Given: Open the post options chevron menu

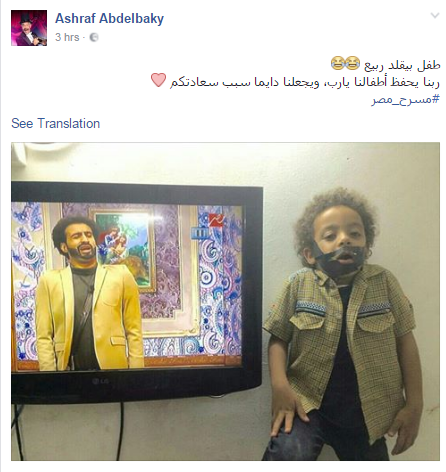Looking at the screenshot, I should (435, 15).
